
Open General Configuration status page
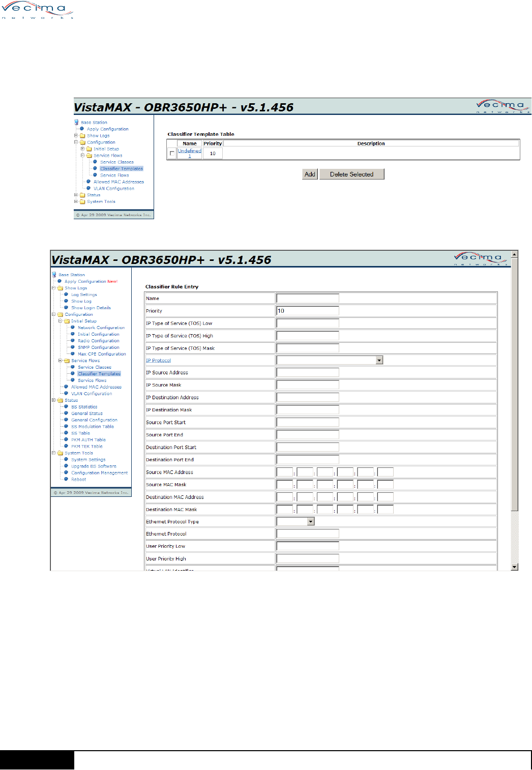pos(94,420)
